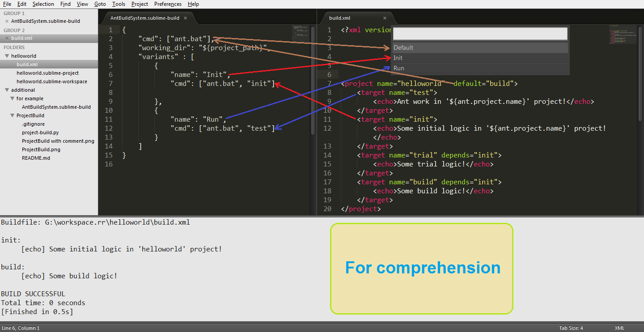Click the closing </project> tag line
The width and height of the screenshot is (644, 332).
point(361,209)
